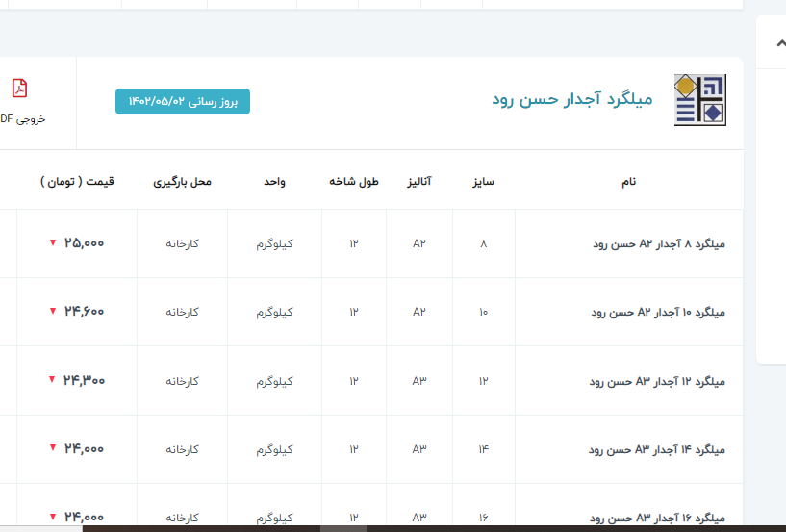This screenshot has height=532, width=786.
Task: Click the red arrow in the میلگرد ۱۴ row
Action: [x=53, y=448]
